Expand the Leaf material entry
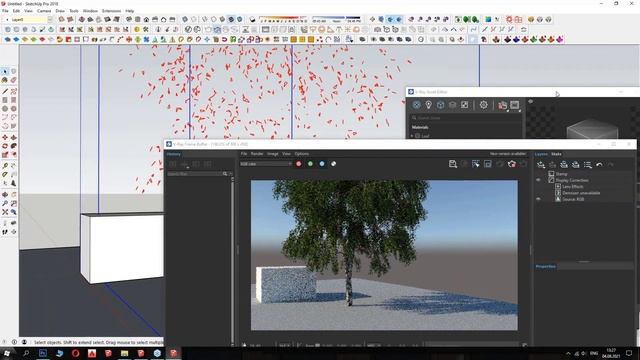This screenshot has height=360, width=640. [x=412, y=136]
